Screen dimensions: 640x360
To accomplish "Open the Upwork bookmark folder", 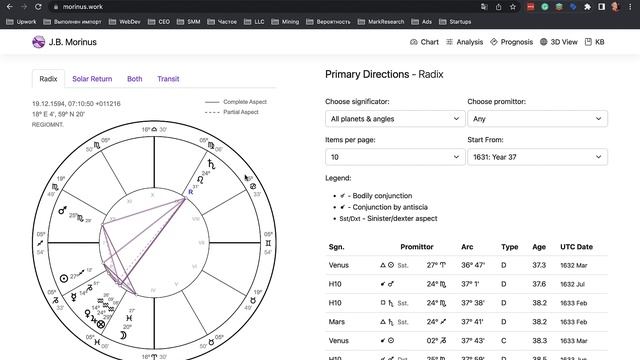I will tap(21, 22).
